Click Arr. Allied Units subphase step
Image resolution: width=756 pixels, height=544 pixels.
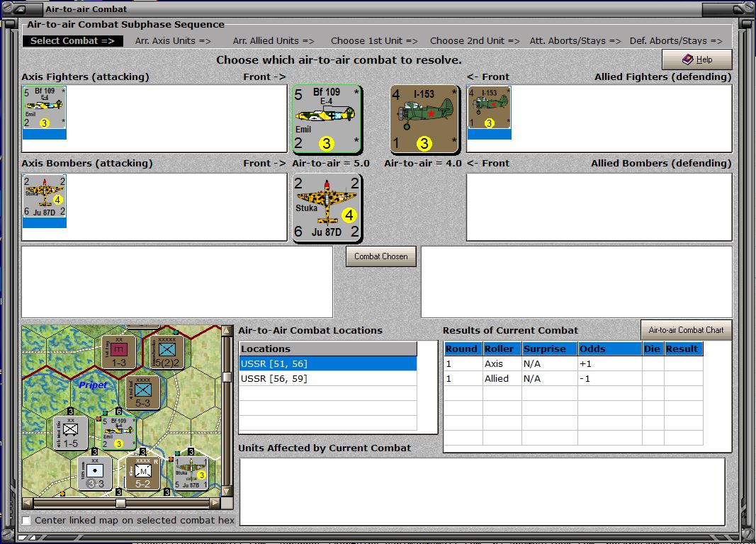tap(273, 41)
